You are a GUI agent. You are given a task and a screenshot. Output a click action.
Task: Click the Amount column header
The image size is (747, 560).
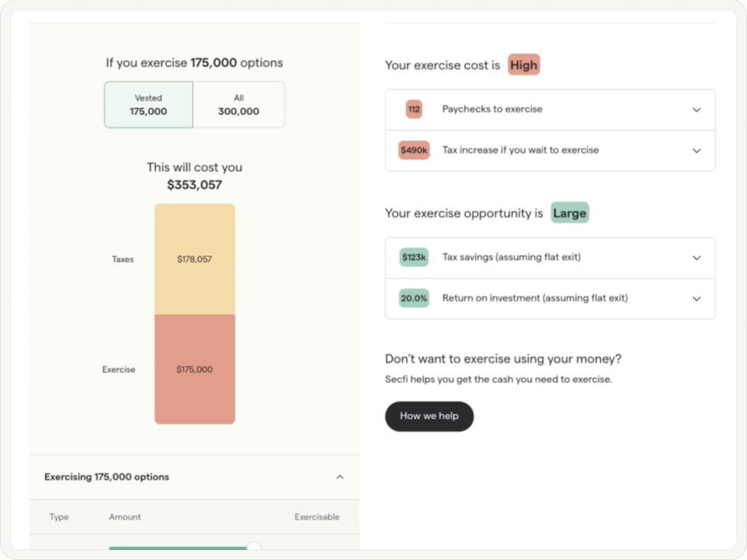coord(125,517)
